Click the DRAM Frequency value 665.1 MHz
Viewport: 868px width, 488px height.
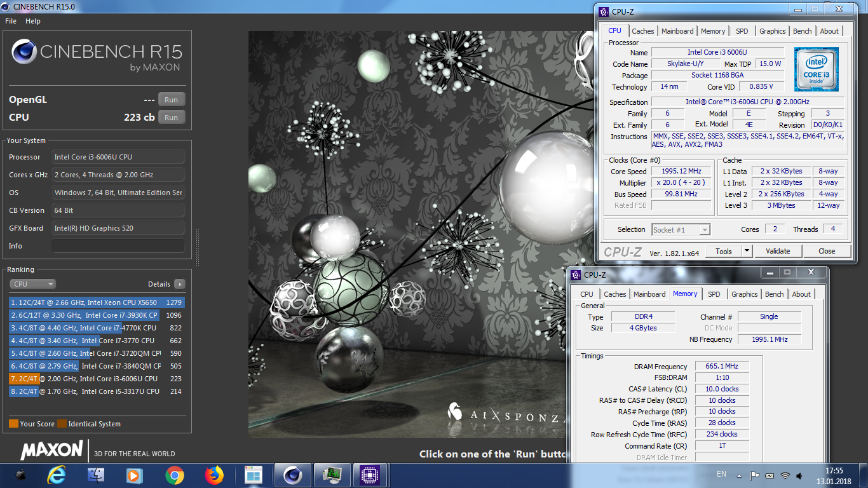pyautogui.click(x=721, y=367)
